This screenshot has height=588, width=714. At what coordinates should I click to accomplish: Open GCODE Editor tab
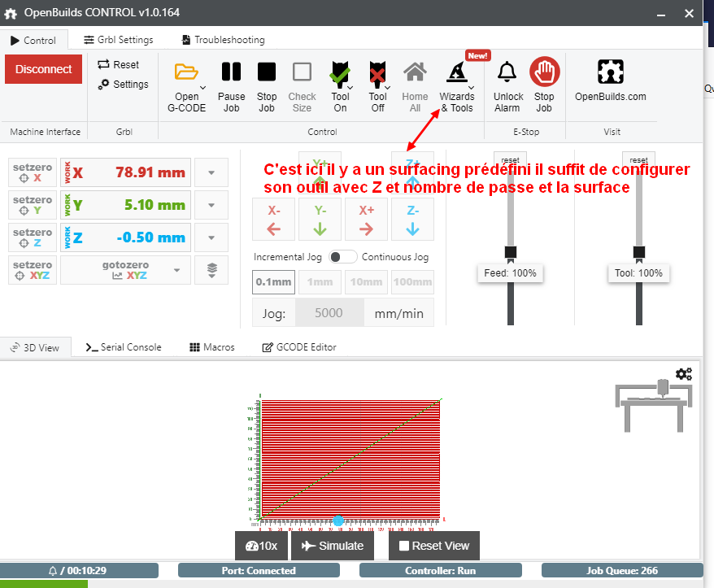[x=299, y=347]
